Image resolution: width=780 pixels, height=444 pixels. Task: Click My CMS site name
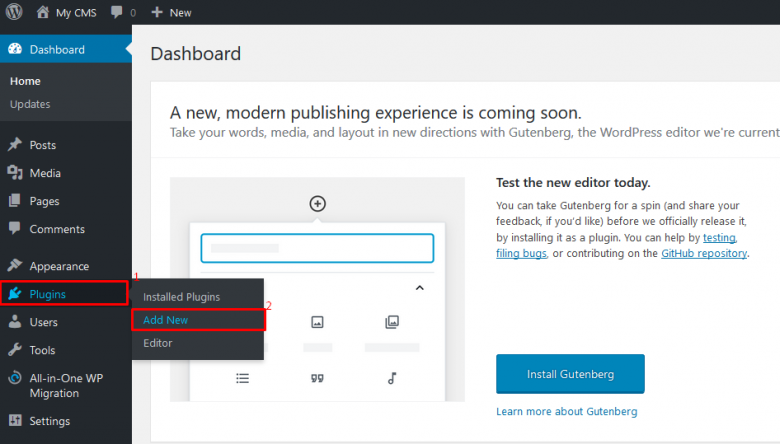(x=76, y=13)
